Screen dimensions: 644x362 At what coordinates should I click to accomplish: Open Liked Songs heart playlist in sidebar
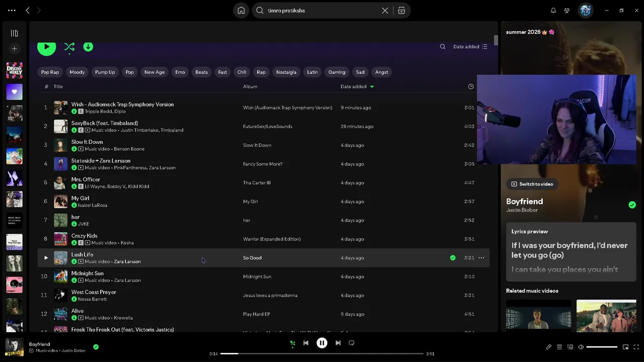click(x=14, y=92)
